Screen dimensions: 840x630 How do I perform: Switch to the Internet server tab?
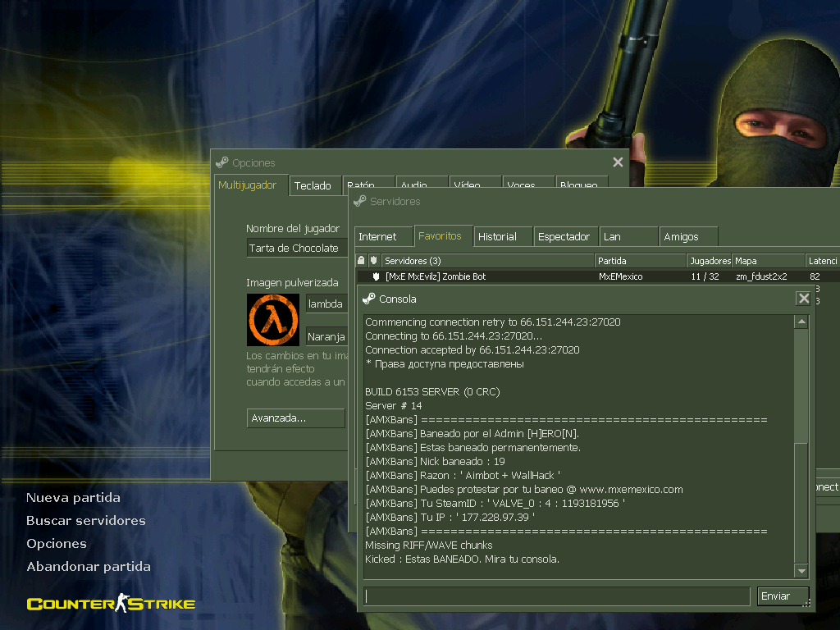pos(384,237)
